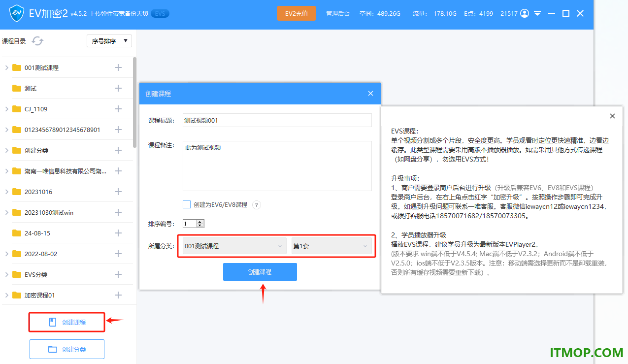
Task: Expand the 20231016 folder chevron
Action: (x=6, y=192)
